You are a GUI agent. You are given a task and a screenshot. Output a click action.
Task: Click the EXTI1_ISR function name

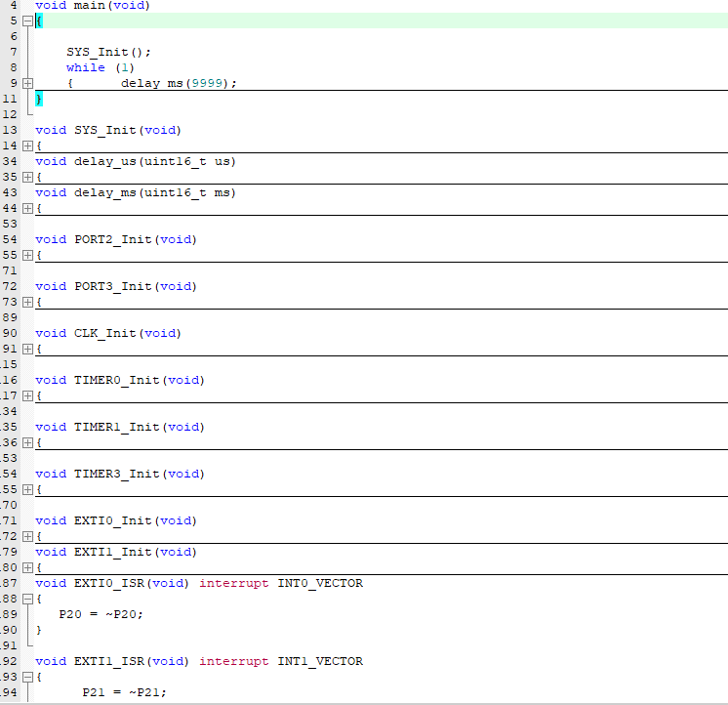pyautogui.click(x=109, y=661)
